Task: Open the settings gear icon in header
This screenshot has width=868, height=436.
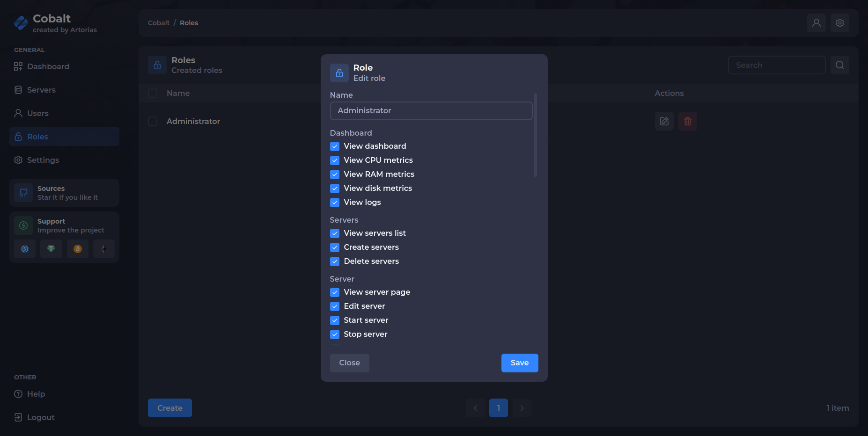Action: click(840, 23)
